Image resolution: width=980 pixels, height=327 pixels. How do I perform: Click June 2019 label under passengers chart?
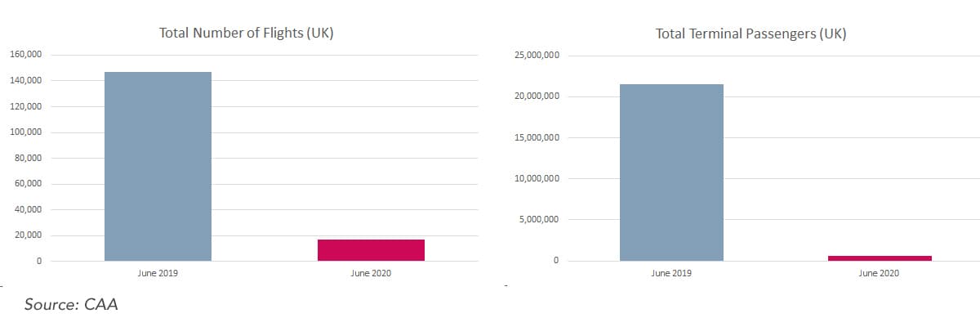click(671, 273)
